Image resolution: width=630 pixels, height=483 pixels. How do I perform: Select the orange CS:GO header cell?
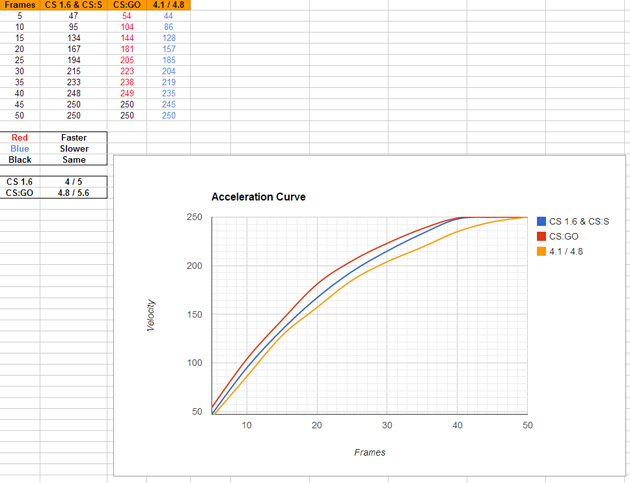[x=126, y=6]
